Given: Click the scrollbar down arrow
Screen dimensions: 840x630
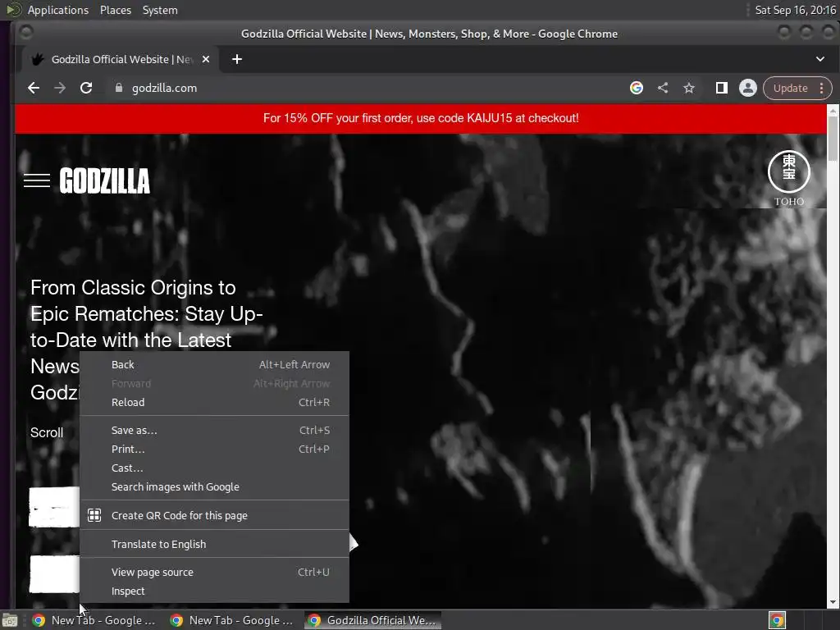Looking at the screenshot, I should point(833,603).
